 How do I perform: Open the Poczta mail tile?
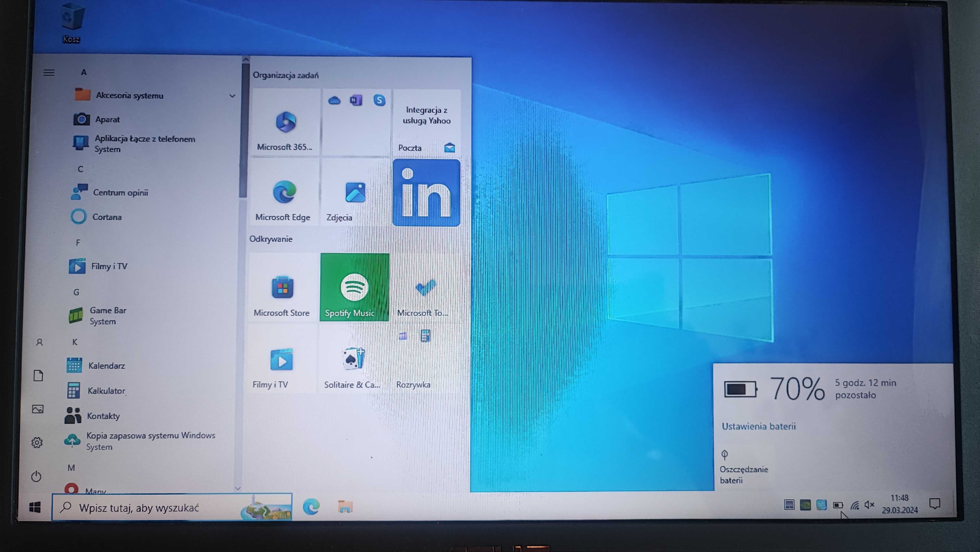pyautogui.click(x=427, y=123)
